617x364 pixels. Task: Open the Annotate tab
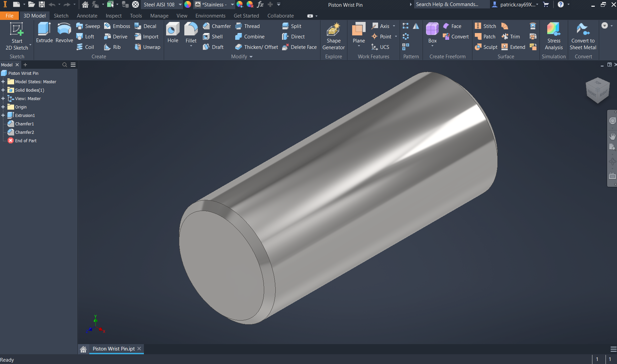coord(87,16)
